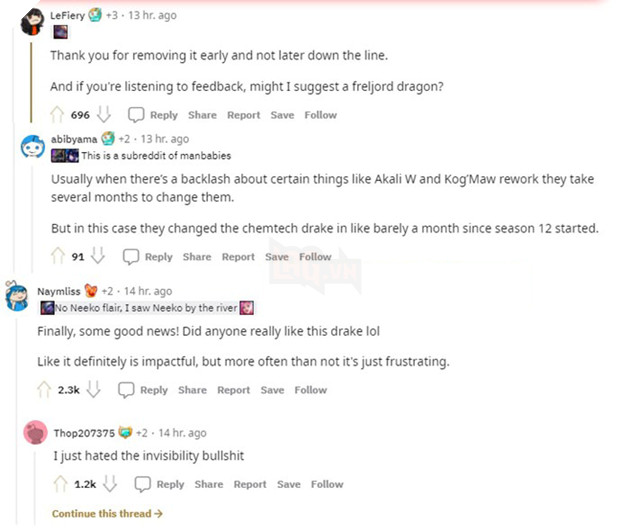Upvote LeFiery's comment with 696 points
Viewport: 630px width, 531px height.
[x=57, y=114]
